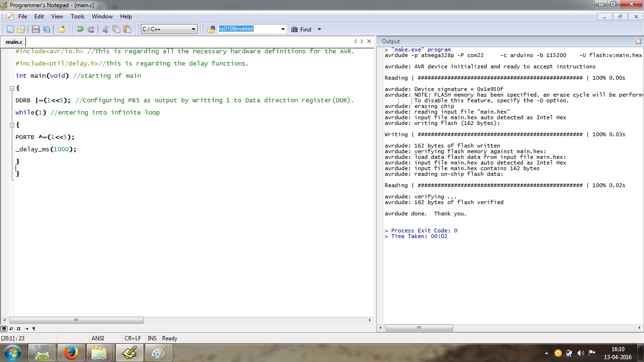Toggle line numbers hash icon

click(19, 329)
